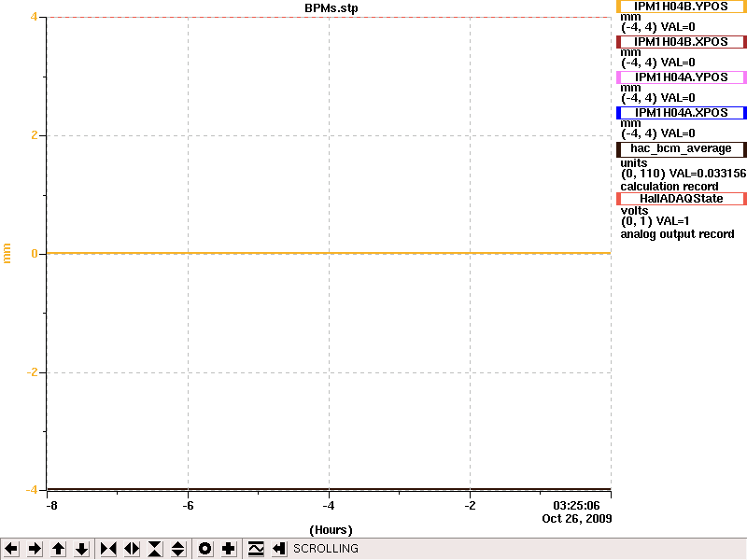Click the auto-scale waveform icon

tap(256, 549)
